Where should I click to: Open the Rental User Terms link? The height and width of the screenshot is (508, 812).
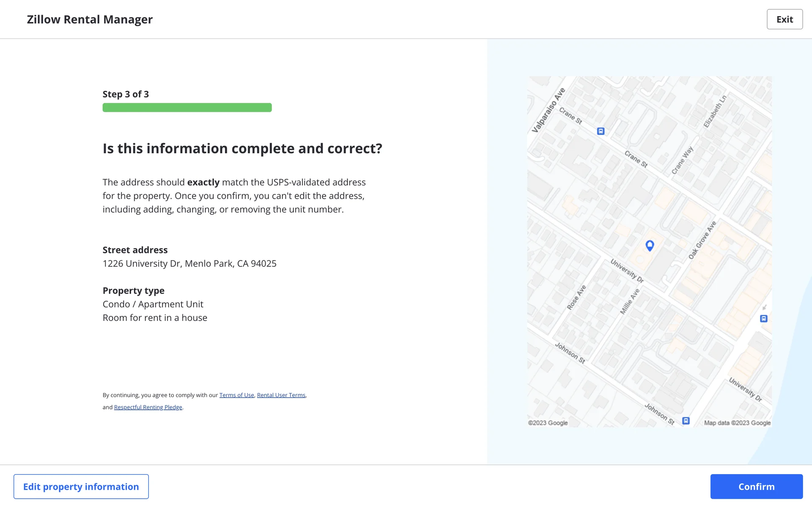click(281, 395)
